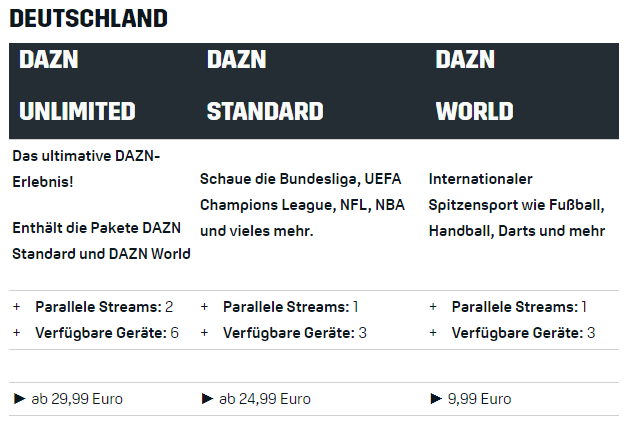Expand Parallele Streams plus in Standard column
625x426 pixels.
204,307
